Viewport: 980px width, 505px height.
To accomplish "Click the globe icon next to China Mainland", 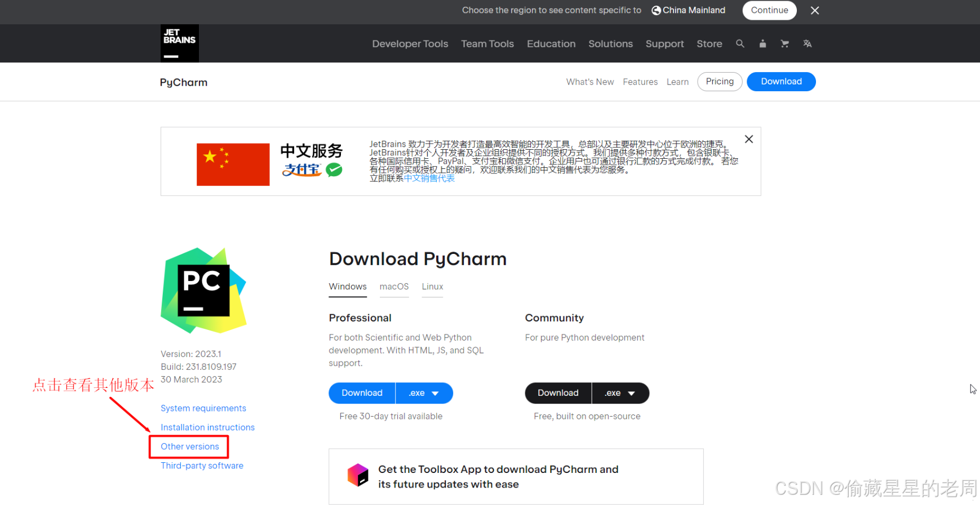I will pyautogui.click(x=656, y=10).
